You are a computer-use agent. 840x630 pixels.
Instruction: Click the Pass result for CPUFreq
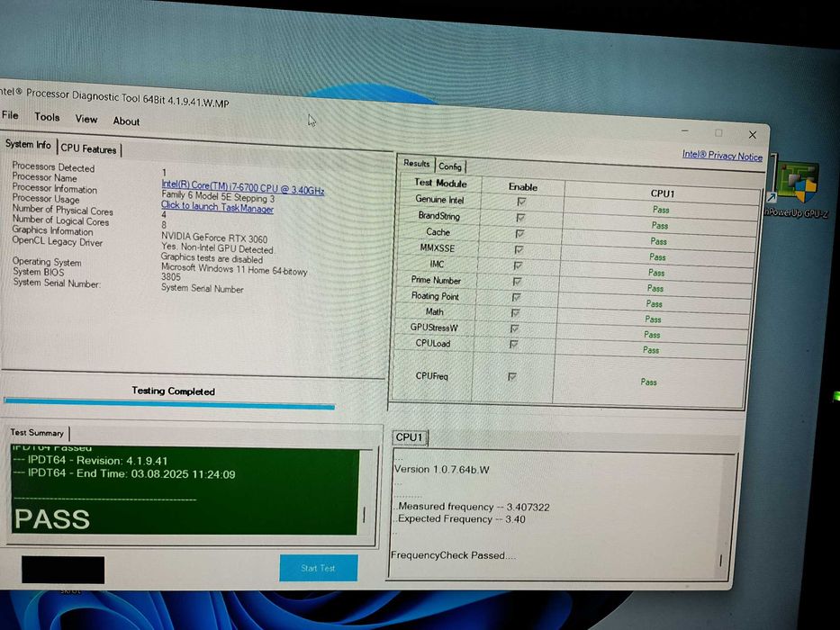click(649, 382)
